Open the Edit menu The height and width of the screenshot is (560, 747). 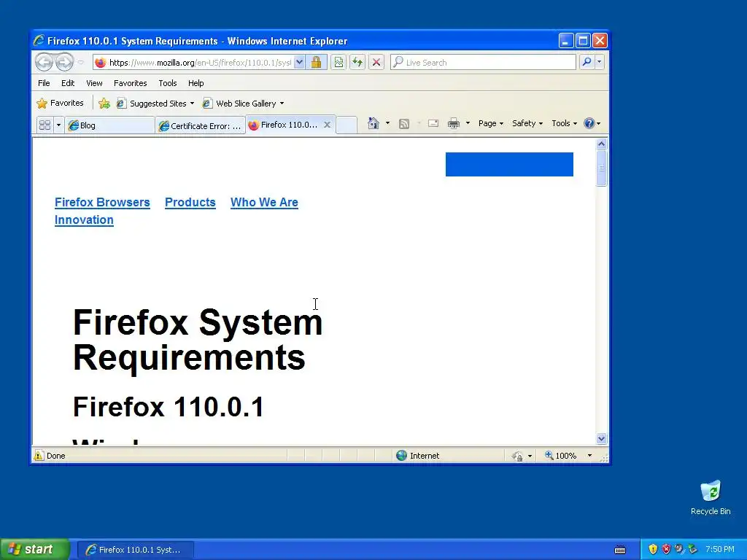[x=68, y=83]
